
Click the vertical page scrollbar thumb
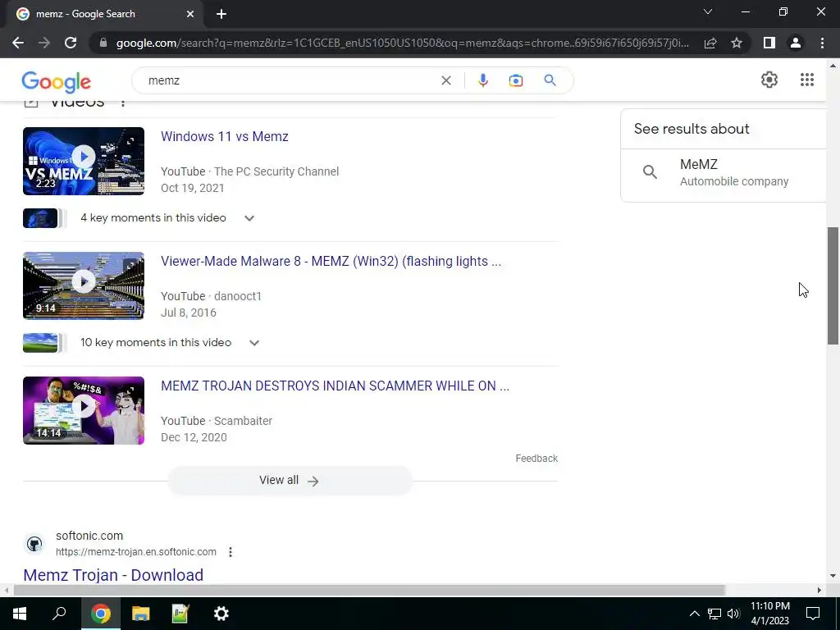(x=833, y=286)
